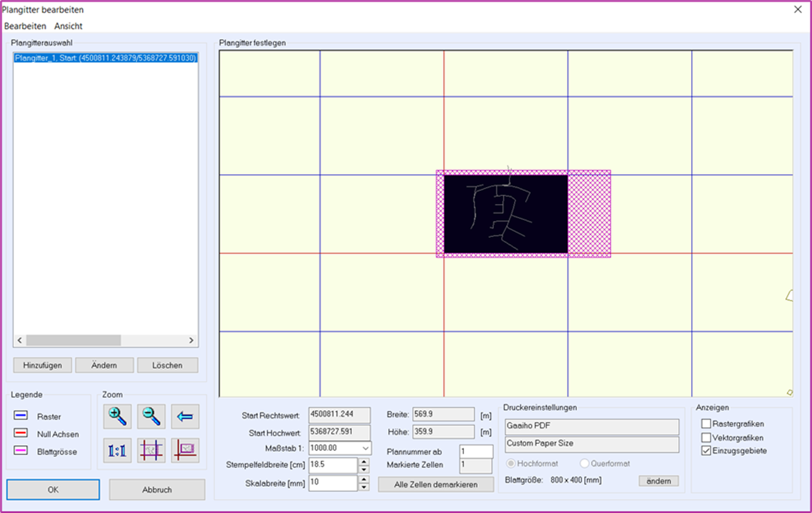The image size is (812, 513).
Task: Select Plangitter_1 in the list
Action: (105, 58)
